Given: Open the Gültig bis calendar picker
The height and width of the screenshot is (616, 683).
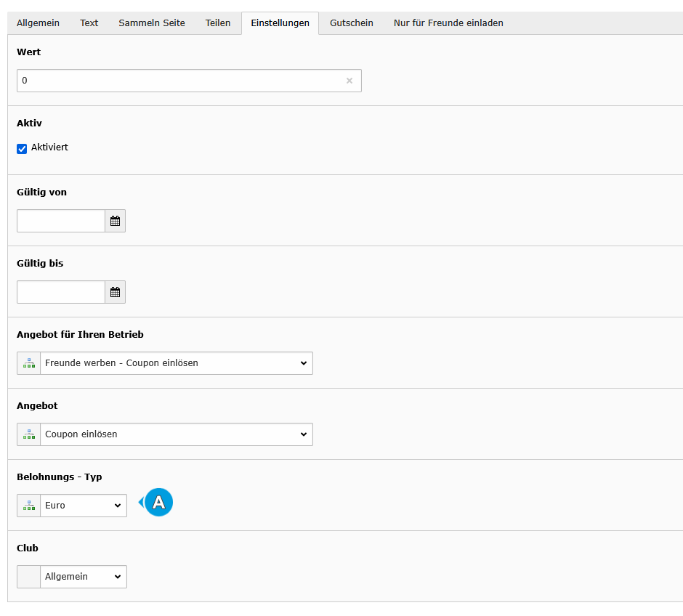Looking at the screenshot, I should tap(115, 292).
